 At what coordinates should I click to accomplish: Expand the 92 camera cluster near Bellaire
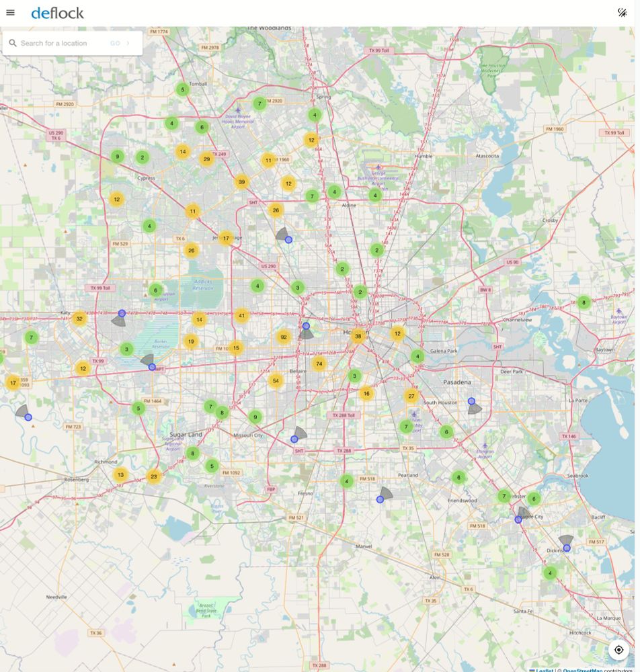283,337
